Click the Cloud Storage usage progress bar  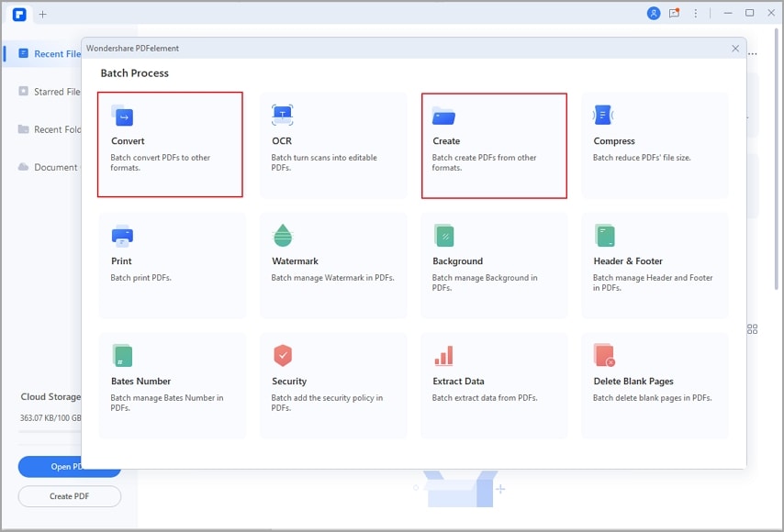(50, 431)
